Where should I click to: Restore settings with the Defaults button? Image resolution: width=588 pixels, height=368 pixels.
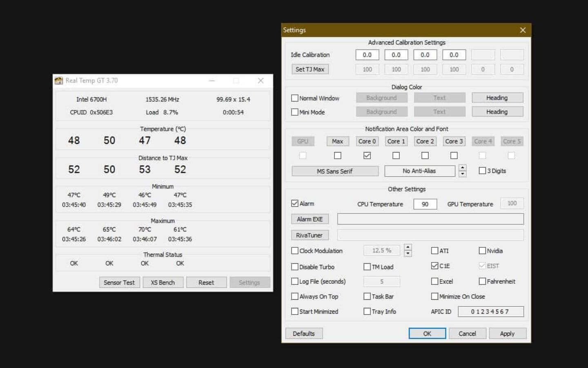(x=304, y=334)
